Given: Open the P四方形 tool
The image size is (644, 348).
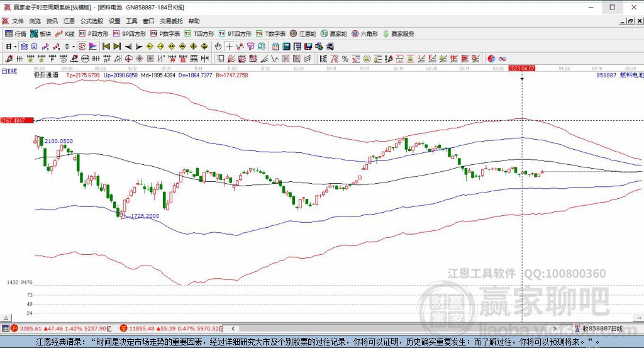Looking at the screenshot, I should click(94, 34).
